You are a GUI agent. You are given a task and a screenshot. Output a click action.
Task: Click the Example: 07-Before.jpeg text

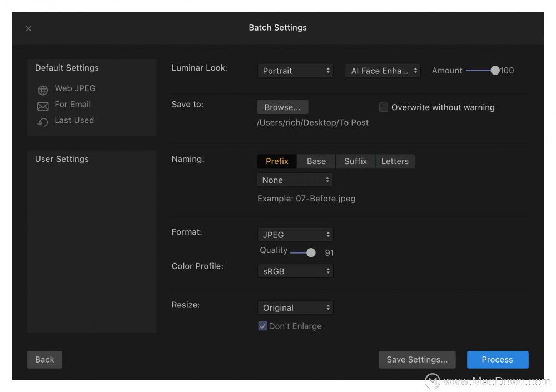click(306, 199)
